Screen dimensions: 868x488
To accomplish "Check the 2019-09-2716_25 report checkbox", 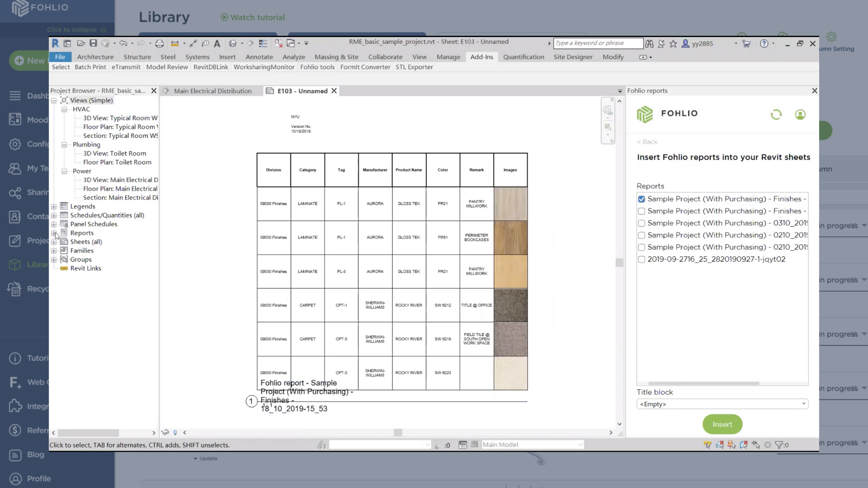I will point(641,259).
